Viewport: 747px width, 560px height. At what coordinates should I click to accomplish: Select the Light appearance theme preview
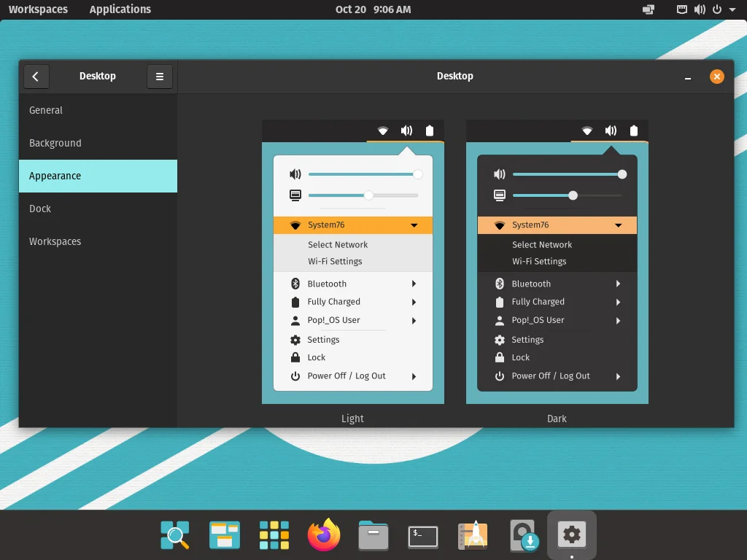353,262
